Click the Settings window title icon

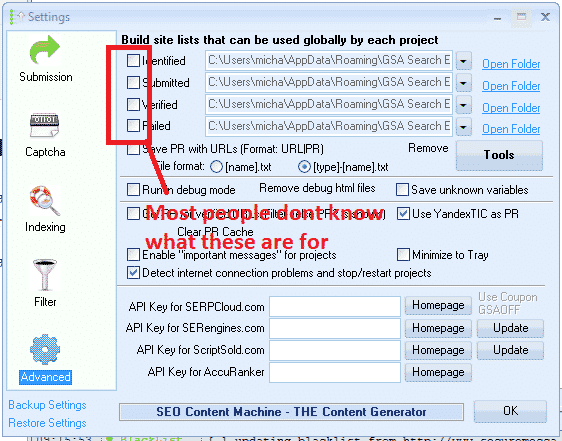pyautogui.click(x=16, y=17)
